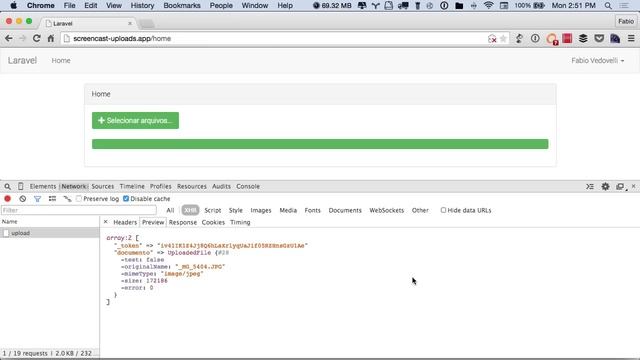
Task: Switch to the Sources panel
Action: point(103,186)
